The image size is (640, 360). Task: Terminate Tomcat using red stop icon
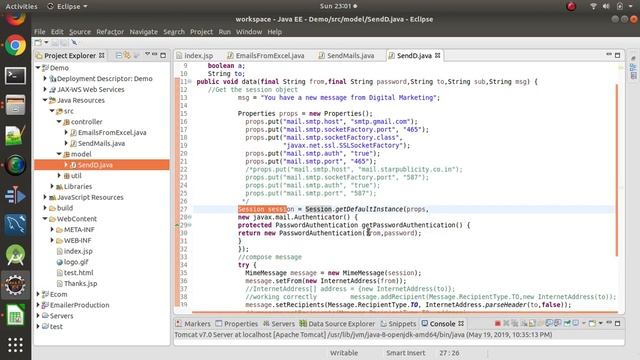point(498,323)
